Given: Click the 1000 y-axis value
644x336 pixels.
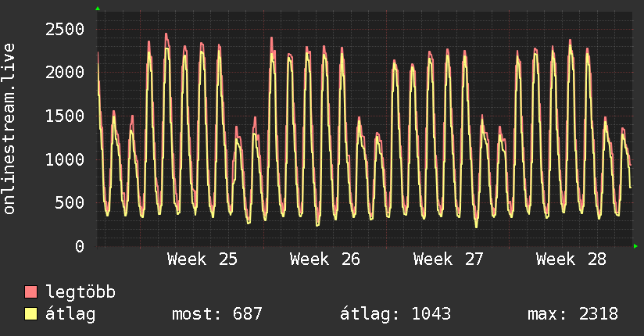Looking at the screenshot, I should click(65, 159).
